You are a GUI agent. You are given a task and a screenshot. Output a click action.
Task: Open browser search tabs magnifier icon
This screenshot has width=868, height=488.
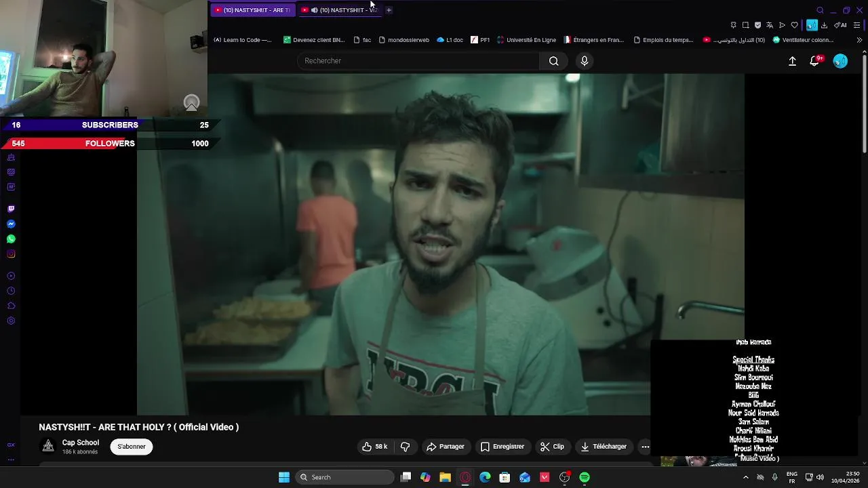820,10
